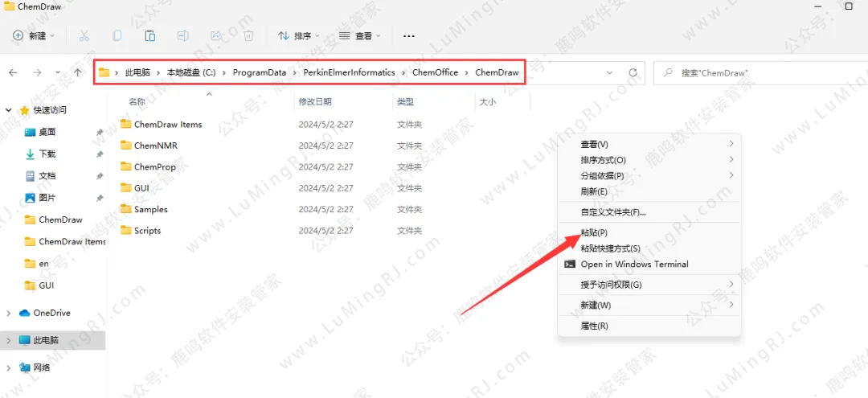Viewport: 868px width, 398px height.
Task: Click ProgramData in the address path
Action: point(259,72)
